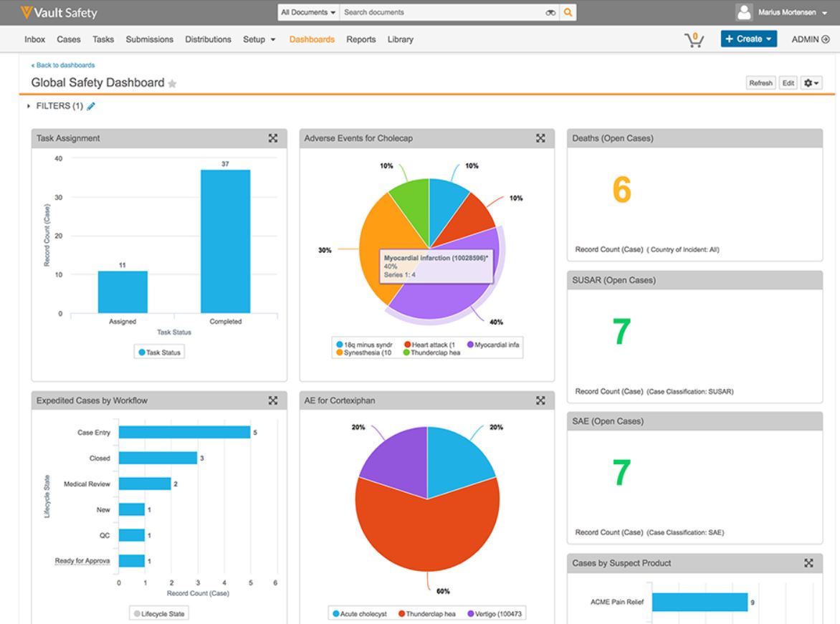Click the Refresh button
840x624 pixels.
tap(760, 83)
